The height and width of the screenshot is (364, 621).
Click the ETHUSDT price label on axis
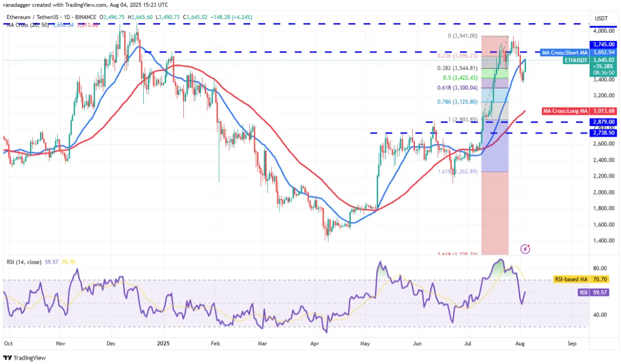575,60
